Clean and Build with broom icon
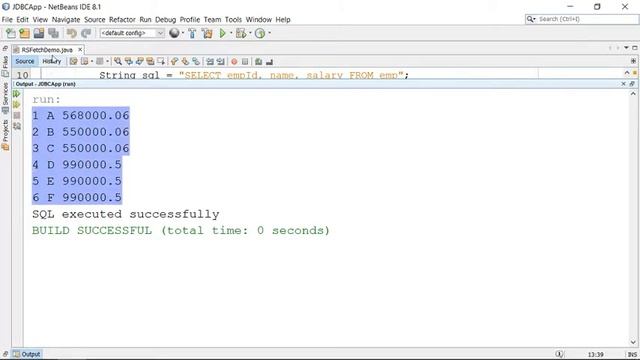The width and height of the screenshot is (640, 360). [x=207, y=33]
